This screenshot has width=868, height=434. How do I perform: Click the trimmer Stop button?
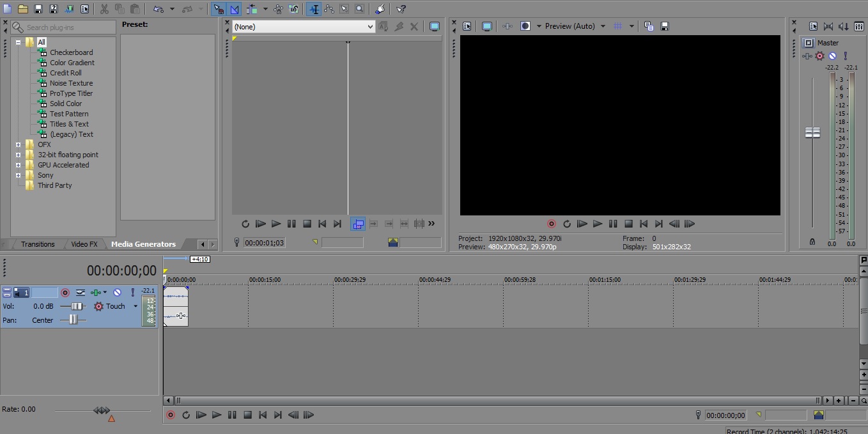point(307,224)
